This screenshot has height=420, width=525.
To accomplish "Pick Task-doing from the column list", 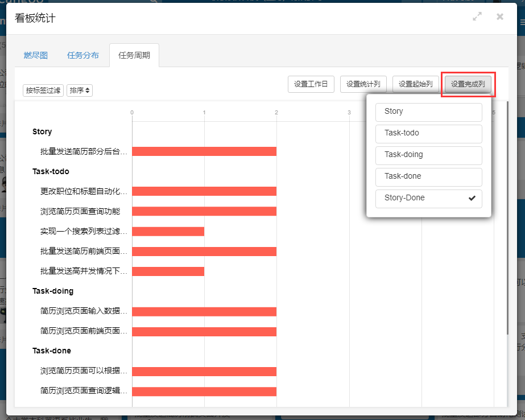I will pos(428,155).
